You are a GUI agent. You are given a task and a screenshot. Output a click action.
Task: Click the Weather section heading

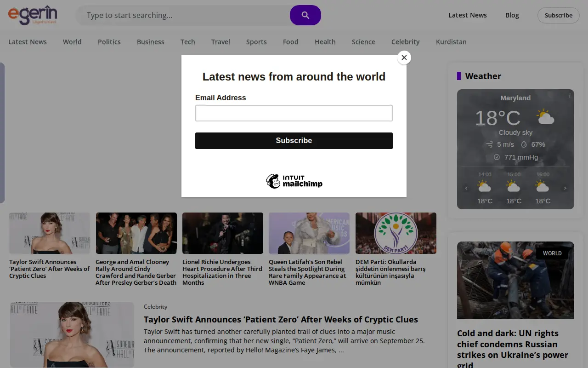tap(483, 76)
